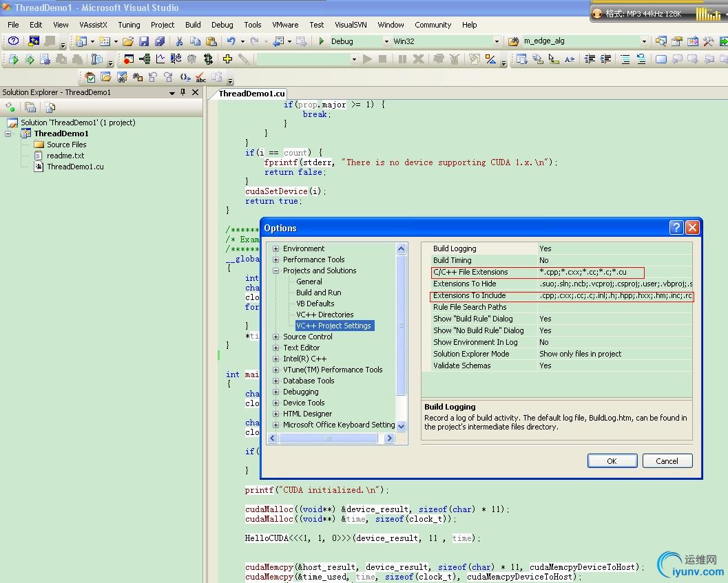Screen dimensions: 728x583
Task: Expand the Performance Tools node
Action: (x=275, y=260)
